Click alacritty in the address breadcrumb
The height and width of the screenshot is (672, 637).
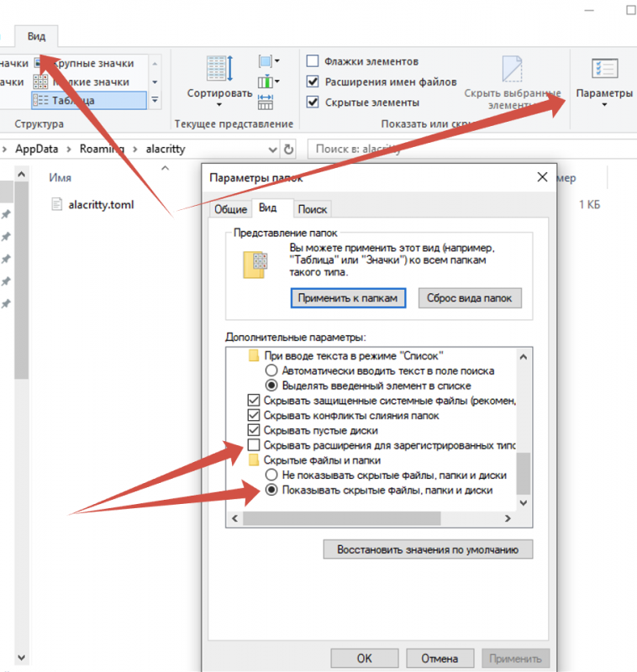[x=166, y=150]
